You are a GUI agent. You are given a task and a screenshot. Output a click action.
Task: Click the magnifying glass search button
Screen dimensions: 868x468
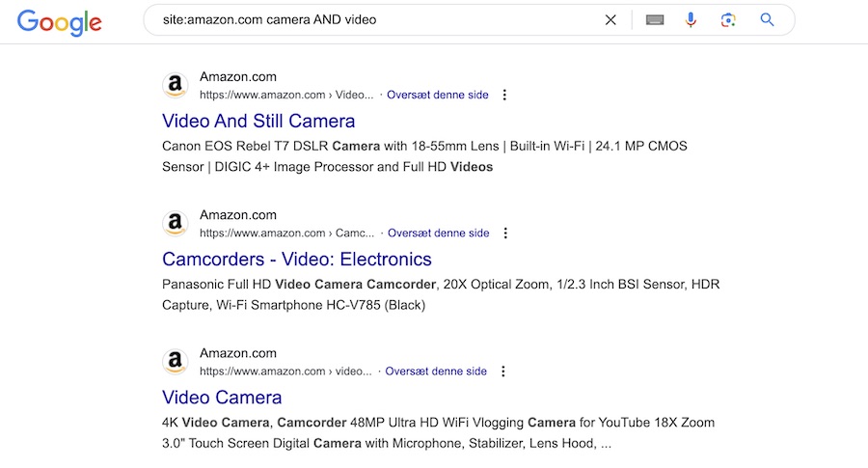click(767, 20)
